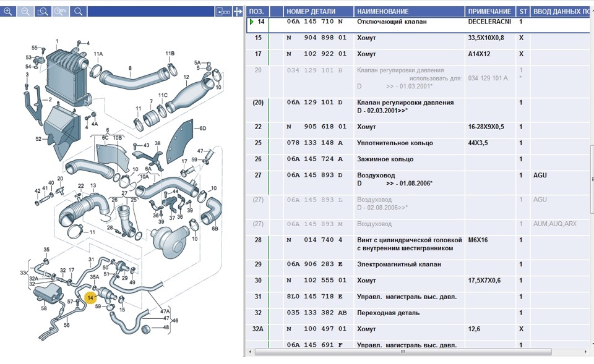
Task: Select callout 8 on the diagram
Action: tap(130, 68)
